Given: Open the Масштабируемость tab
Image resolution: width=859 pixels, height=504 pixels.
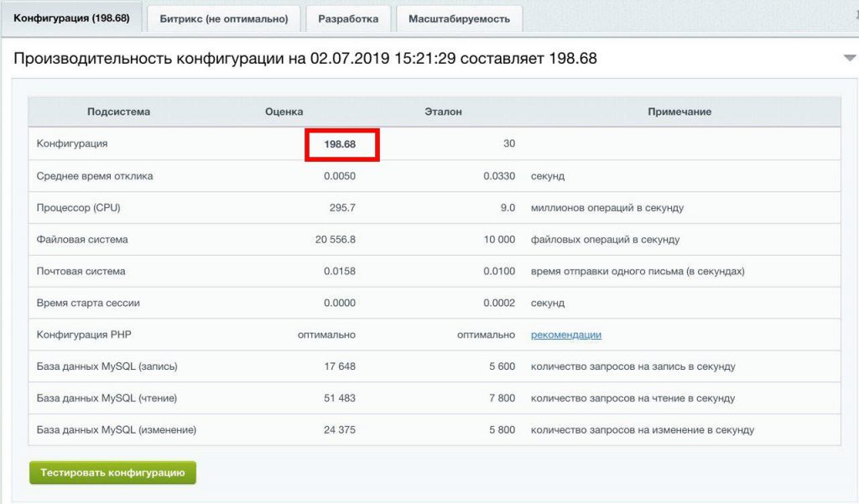Looking at the screenshot, I should coord(459,18).
